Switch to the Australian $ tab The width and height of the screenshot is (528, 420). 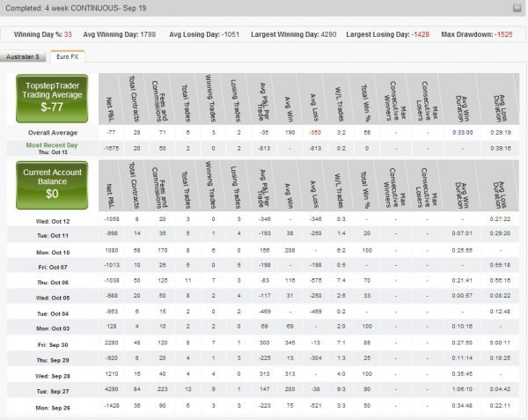click(23, 57)
